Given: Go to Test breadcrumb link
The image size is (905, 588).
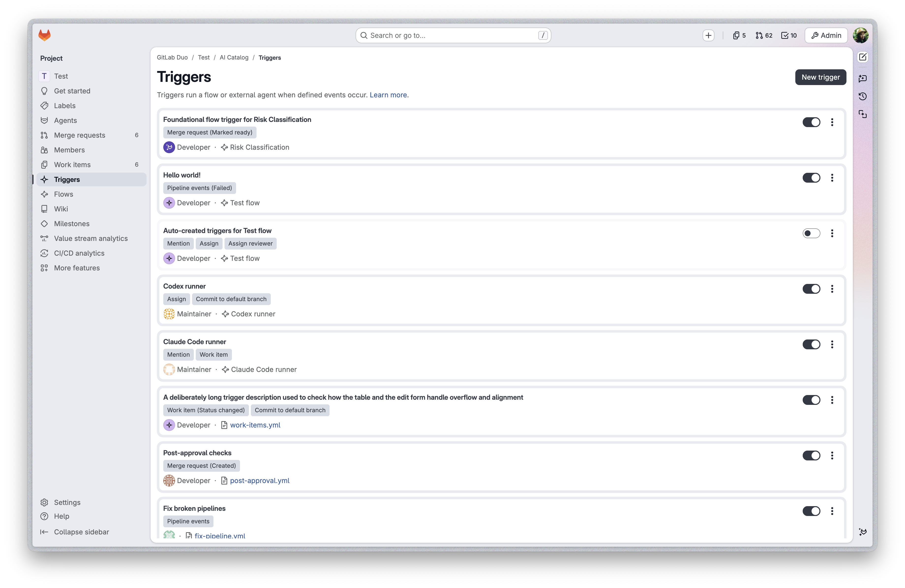Looking at the screenshot, I should [203, 57].
